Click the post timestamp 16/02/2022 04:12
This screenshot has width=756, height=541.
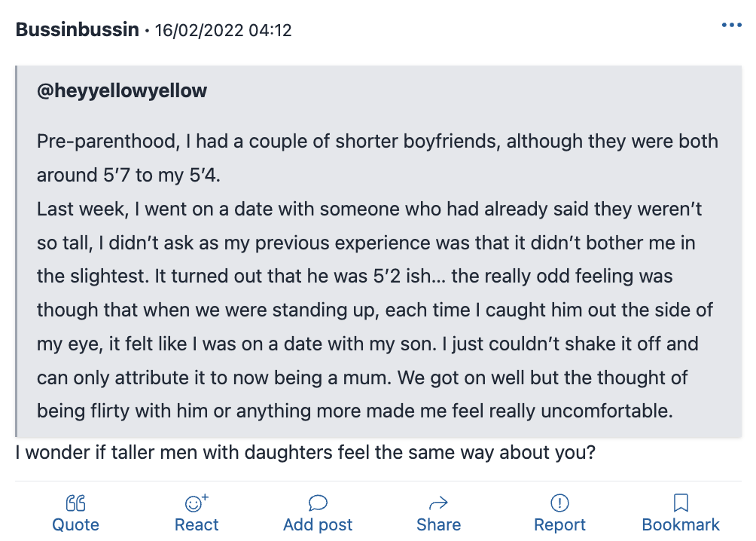point(223,30)
